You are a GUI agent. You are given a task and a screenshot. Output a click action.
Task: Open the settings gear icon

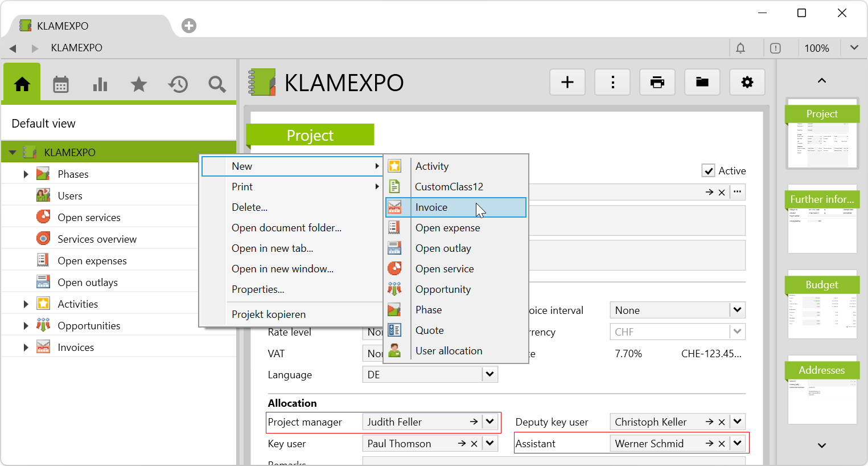click(747, 83)
